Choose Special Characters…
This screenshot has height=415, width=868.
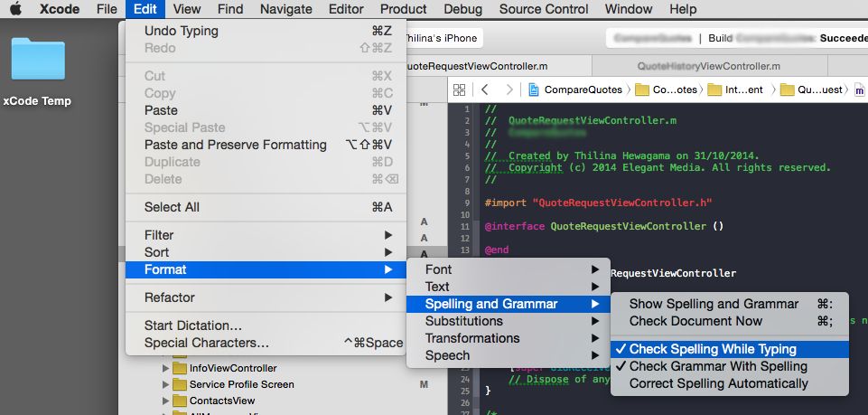tap(266, 343)
